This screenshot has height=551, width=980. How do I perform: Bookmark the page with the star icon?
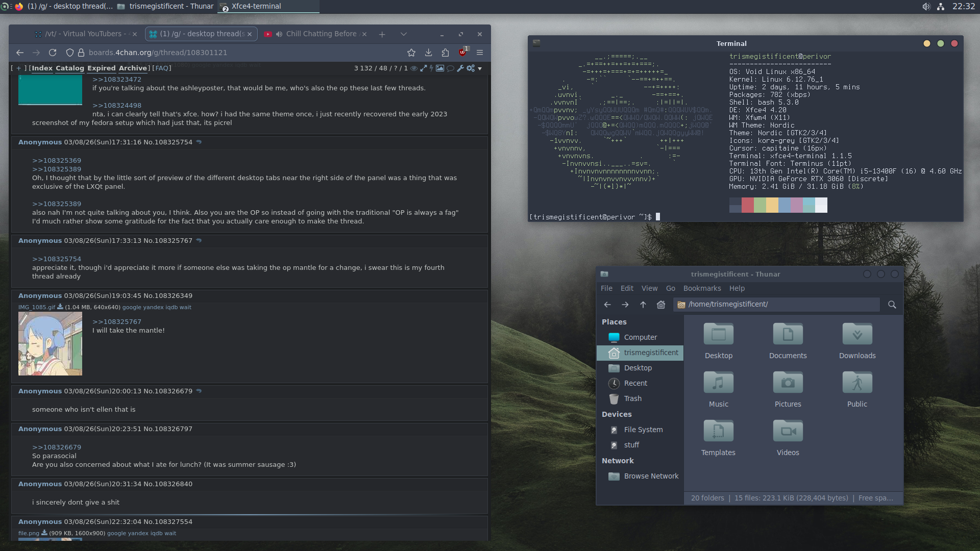(x=411, y=53)
